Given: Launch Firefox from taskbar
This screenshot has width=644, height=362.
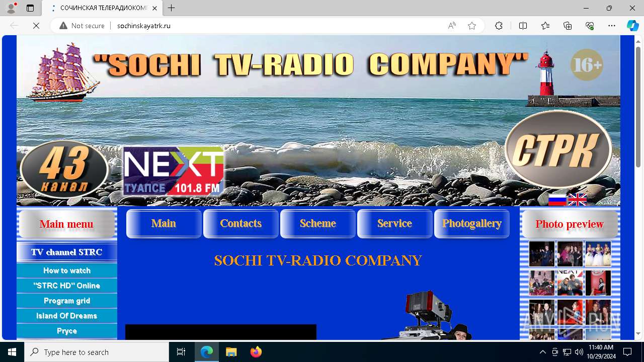Looking at the screenshot, I should click(x=256, y=352).
